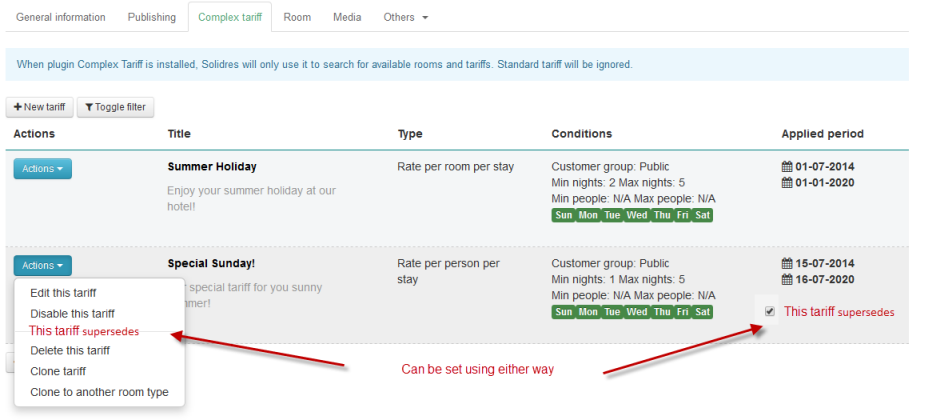
Task: Open the Publishing tab
Action: tap(152, 18)
